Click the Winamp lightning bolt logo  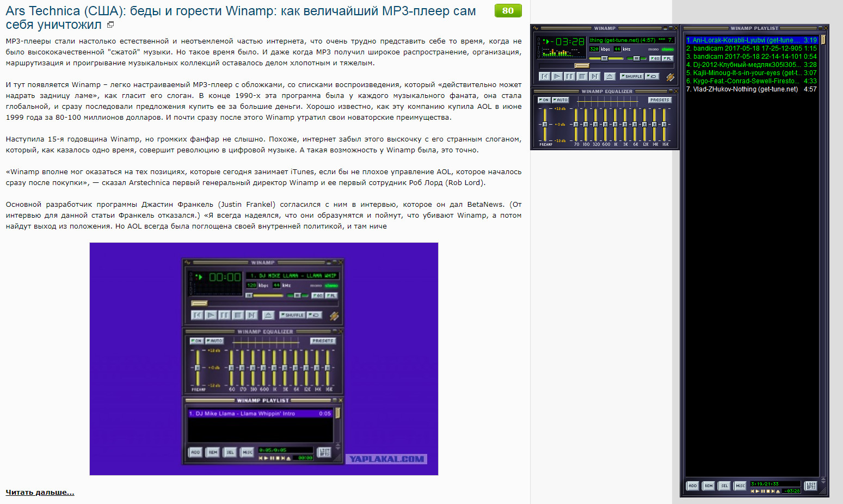tap(670, 77)
